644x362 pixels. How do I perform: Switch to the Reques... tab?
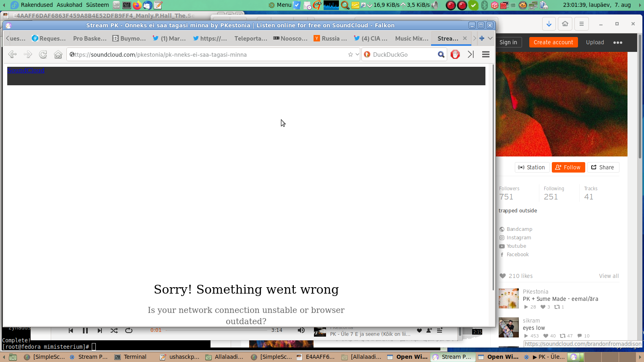pos(49,38)
